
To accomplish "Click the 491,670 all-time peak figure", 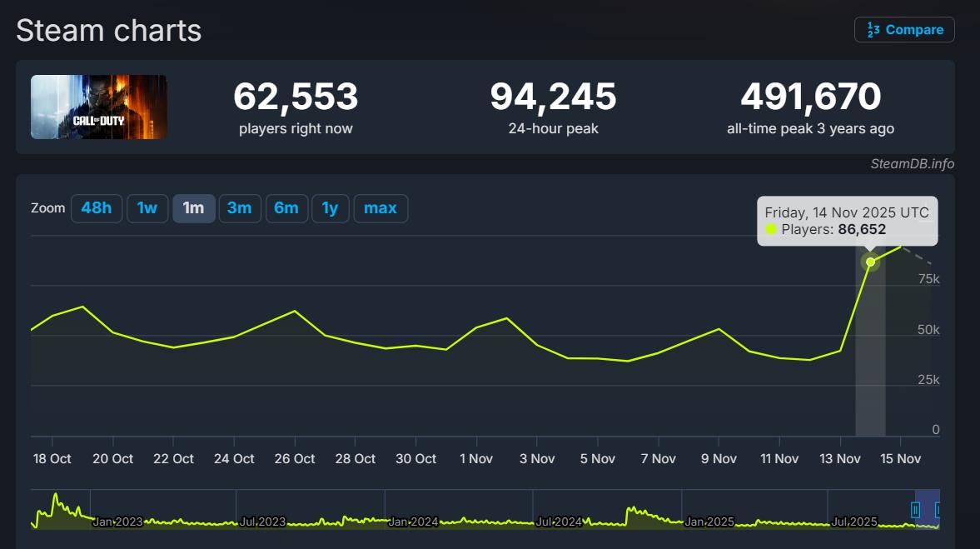I will [x=810, y=97].
